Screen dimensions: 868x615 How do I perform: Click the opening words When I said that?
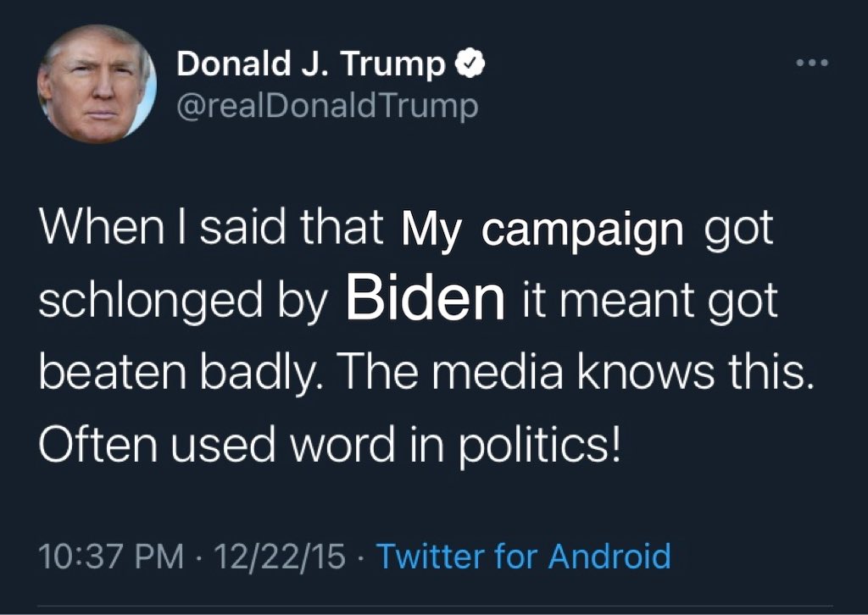211,227
